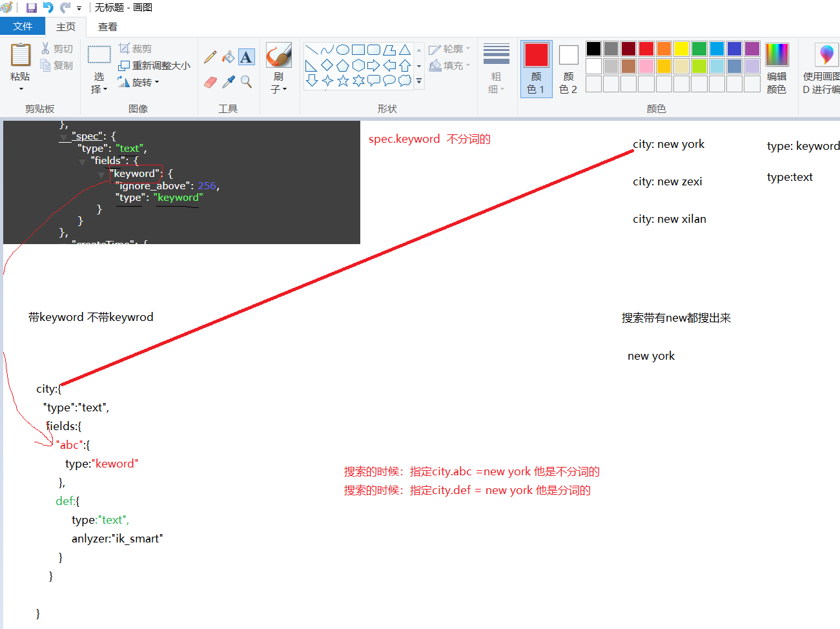Click the 'anlyzer:"ik_smart"' text on canvas
The height and width of the screenshot is (629, 840).
tap(118, 539)
